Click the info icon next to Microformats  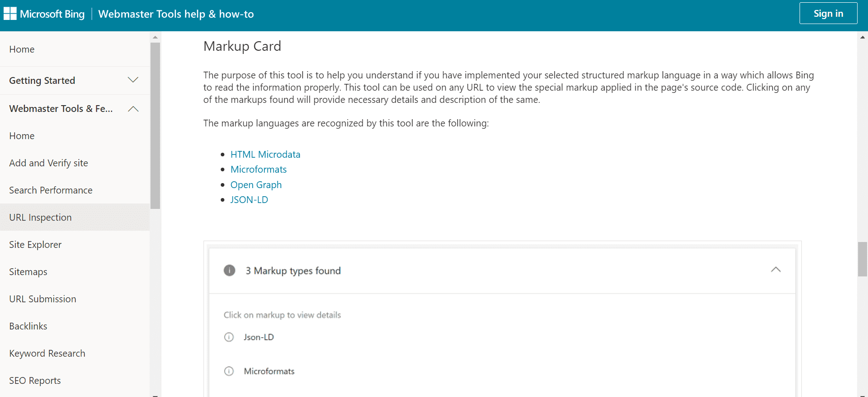[x=229, y=371]
